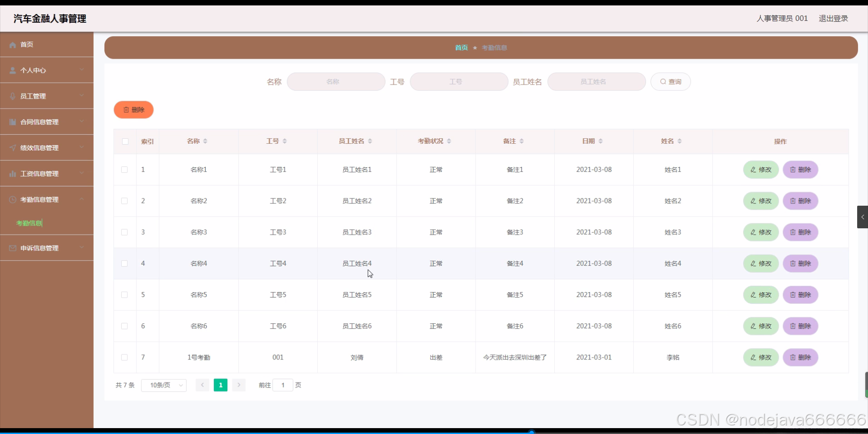Screen dimensions: 868x434
Task: Open the 工资信息管理 menu label
Action: pyautogui.click(x=39, y=174)
